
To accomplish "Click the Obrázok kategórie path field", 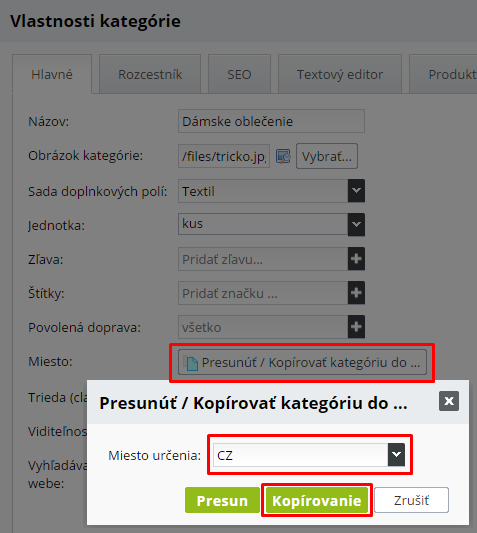I will pyautogui.click(x=224, y=156).
